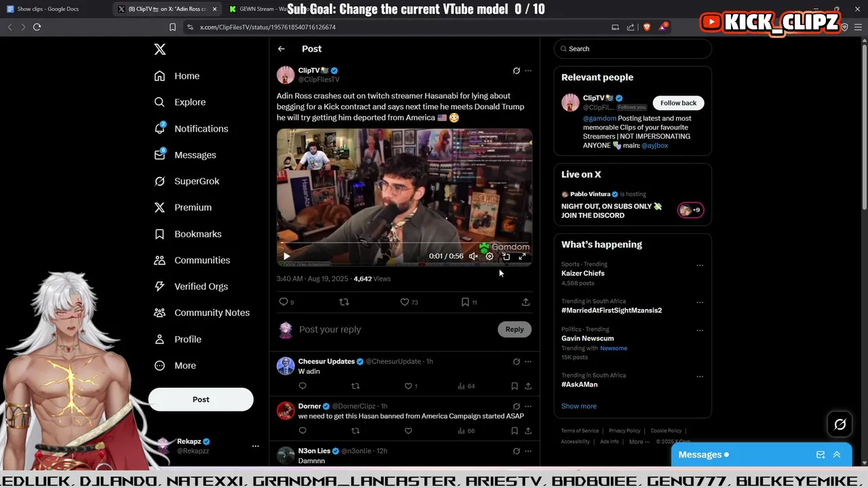Image resolution: width=868 pixels, height=488 pixels.
Task: Open Pablo Vintura live space
Action: point(633,205)
